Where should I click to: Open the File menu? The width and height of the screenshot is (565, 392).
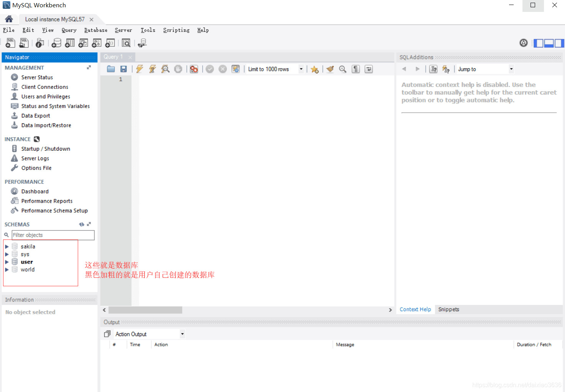point(9,30)
